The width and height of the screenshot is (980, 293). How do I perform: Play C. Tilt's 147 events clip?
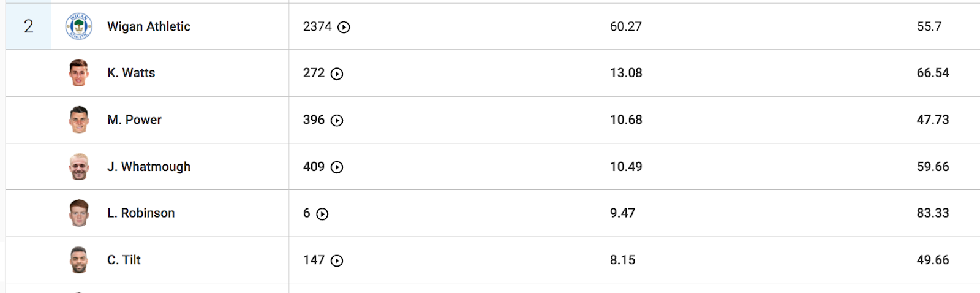(337, 261)
